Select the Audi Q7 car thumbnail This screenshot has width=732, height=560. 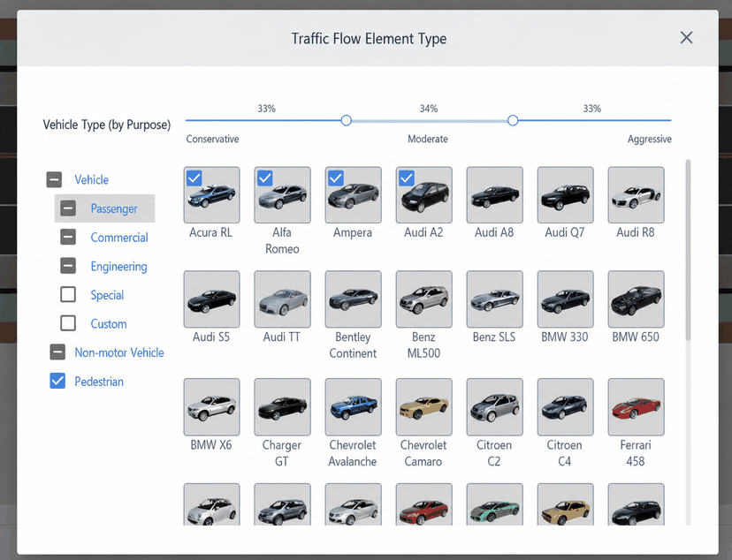coord(565,195)
